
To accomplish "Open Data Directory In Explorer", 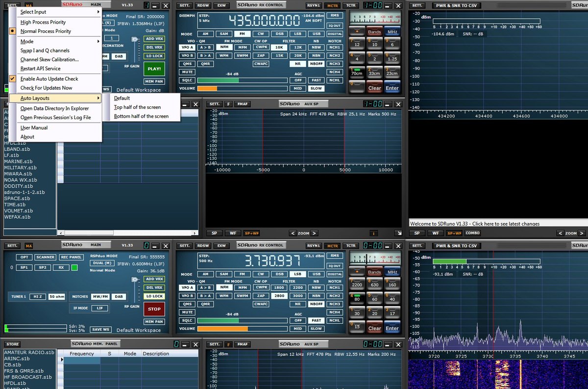I will [55, 108].
